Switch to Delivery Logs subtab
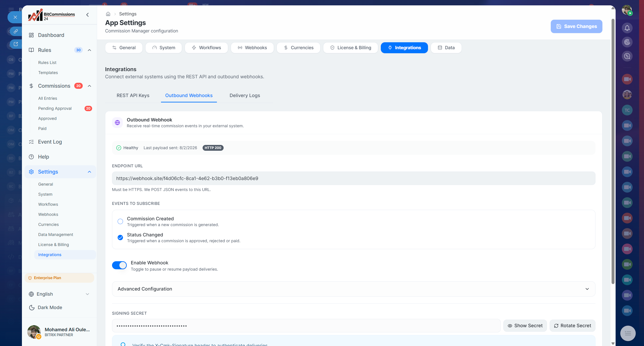This screenshot has height=346, width=644. pos(245,96)
